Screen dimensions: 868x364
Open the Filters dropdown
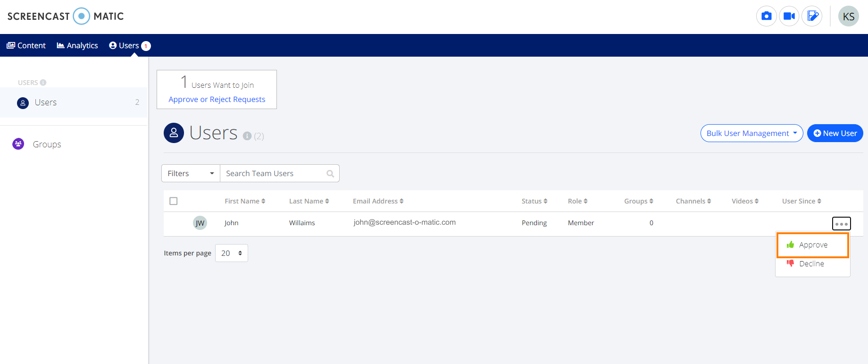191,173
